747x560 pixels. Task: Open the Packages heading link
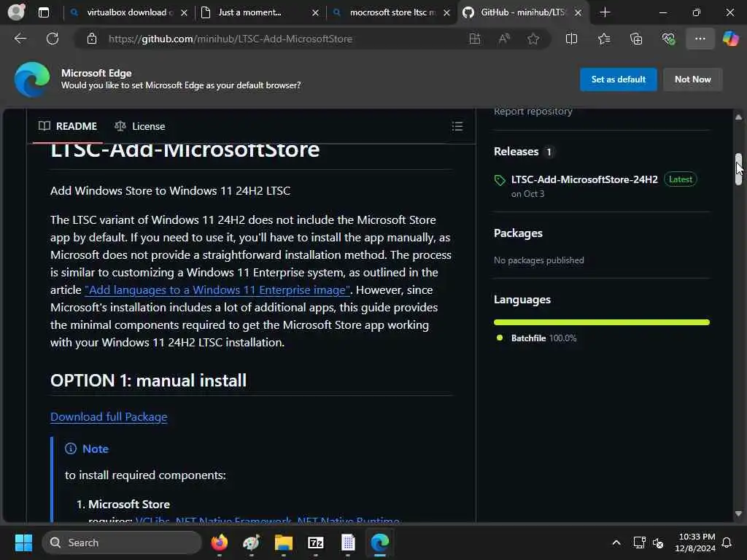tap(518, 233)
